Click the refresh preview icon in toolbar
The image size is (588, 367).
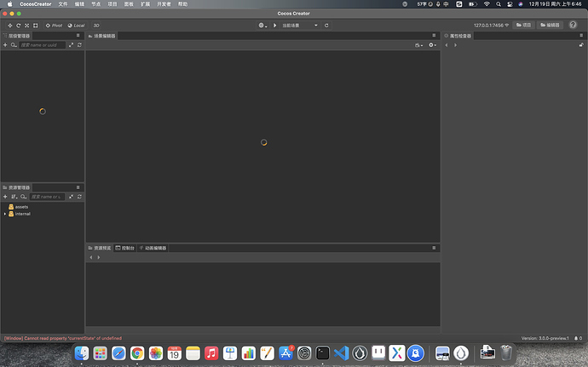(x=326, y=26)
